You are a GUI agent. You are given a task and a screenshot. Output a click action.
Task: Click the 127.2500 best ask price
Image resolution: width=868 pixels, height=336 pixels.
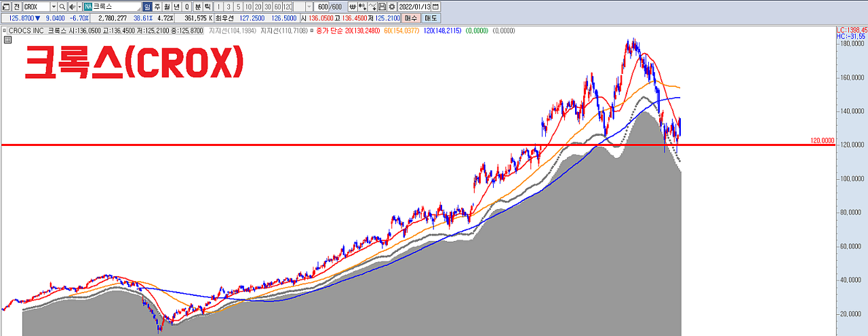click(x=252, y=18)
